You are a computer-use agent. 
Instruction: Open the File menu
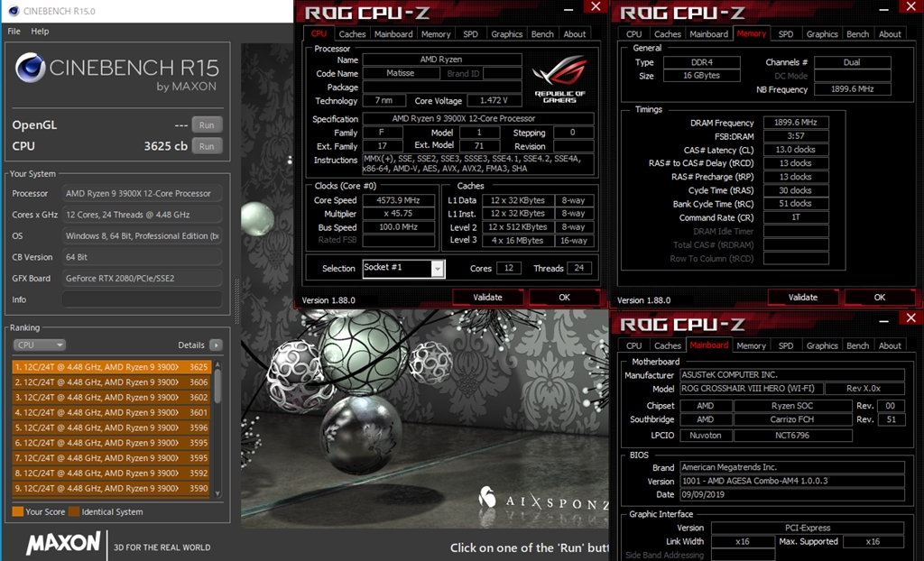[x=14, y=30]
